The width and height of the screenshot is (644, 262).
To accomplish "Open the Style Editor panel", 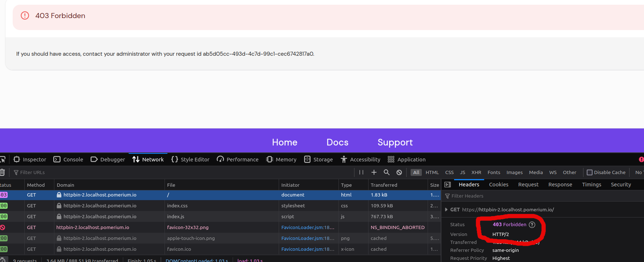I will [190, 159].
